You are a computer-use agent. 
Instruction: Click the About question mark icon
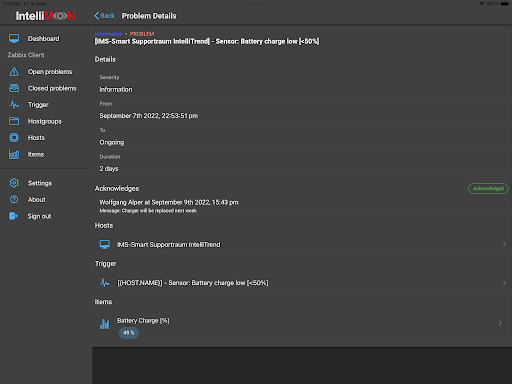(14, 199)
